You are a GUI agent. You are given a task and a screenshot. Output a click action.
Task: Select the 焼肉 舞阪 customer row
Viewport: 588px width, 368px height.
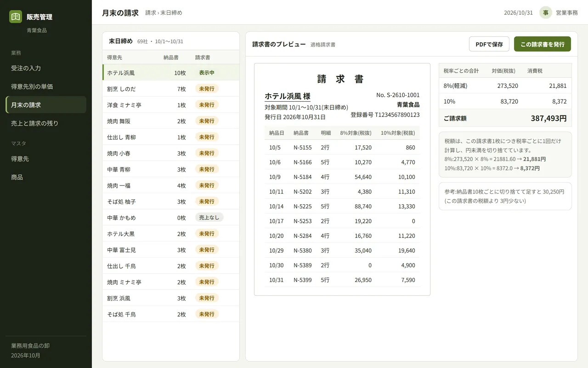[x=171, y=121]
